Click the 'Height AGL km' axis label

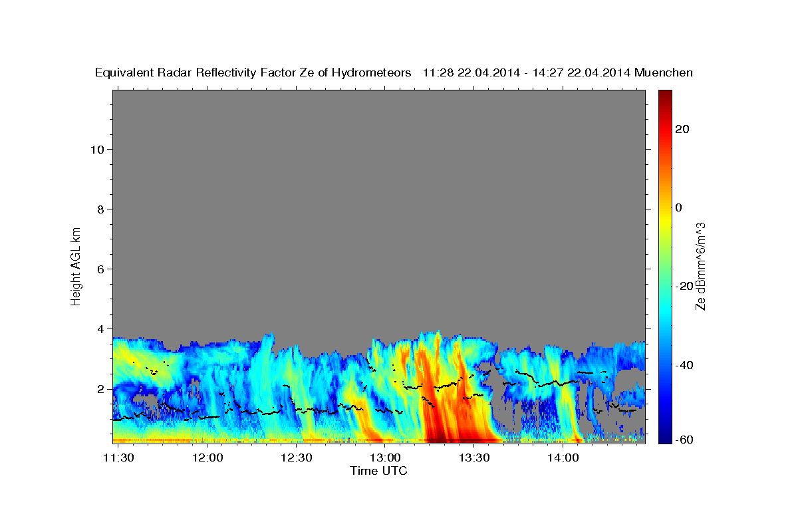76,265
